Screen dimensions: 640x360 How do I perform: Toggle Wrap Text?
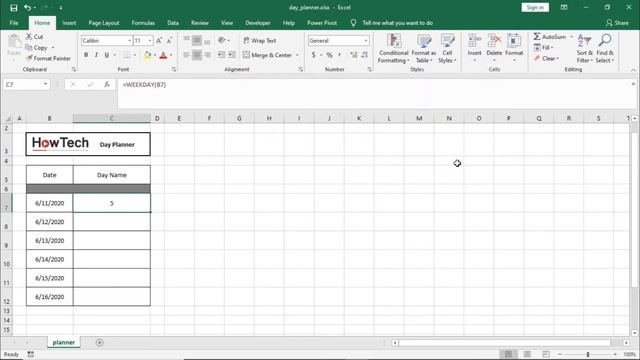pos(260,40)
